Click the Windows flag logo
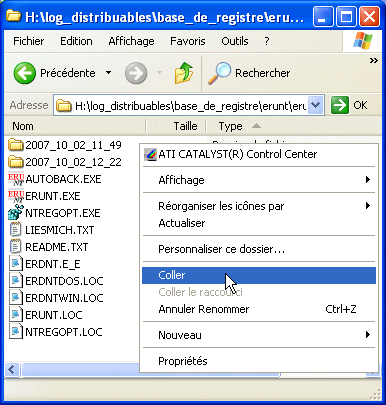 363,41
